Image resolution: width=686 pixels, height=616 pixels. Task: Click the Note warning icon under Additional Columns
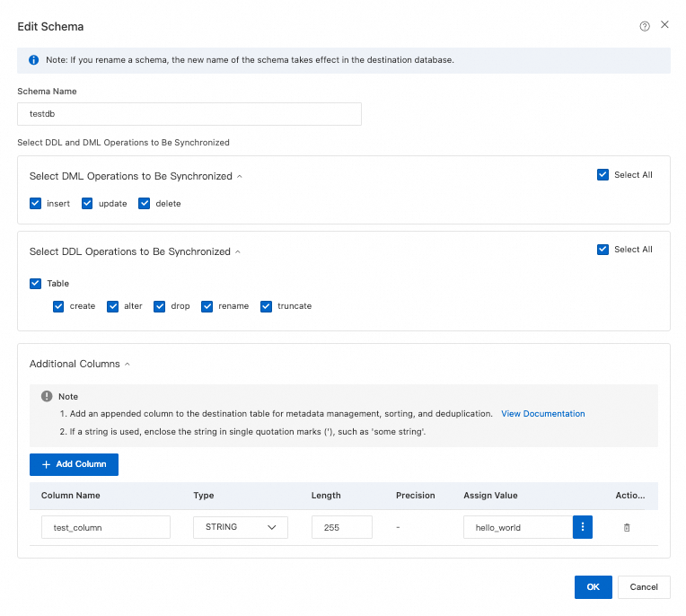tap(47, 396)
